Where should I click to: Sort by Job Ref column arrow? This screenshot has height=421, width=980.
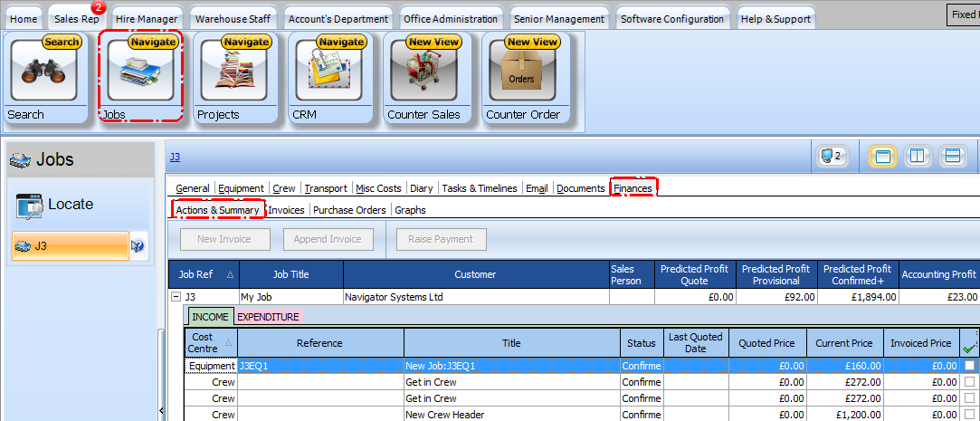(x=229, y=274)
